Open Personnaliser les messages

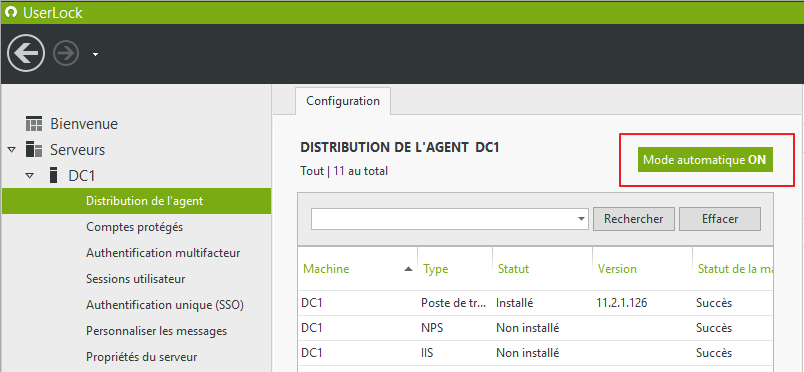[156, 331]
